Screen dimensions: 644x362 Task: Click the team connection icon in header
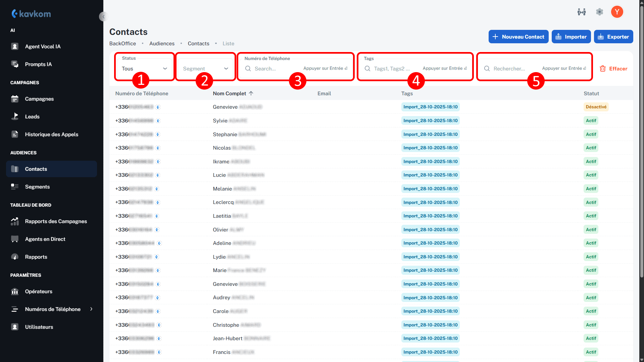(x=582, y=12)
